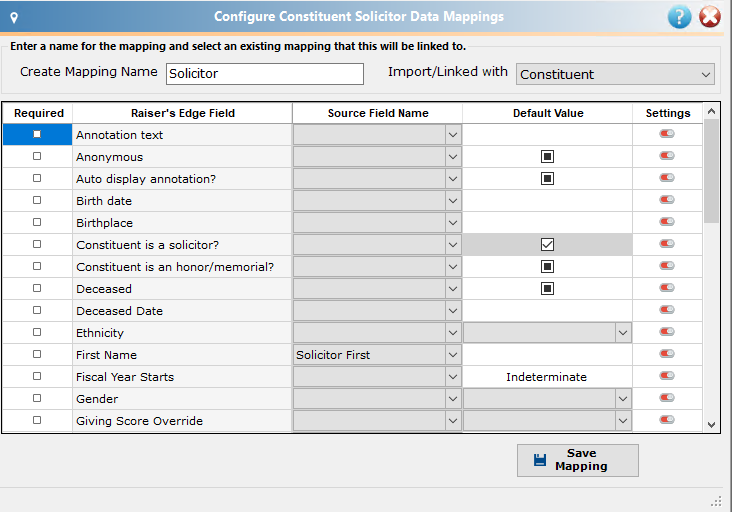
Task: Tick the Required checkbox for First Name
Action: coord(37,354)
